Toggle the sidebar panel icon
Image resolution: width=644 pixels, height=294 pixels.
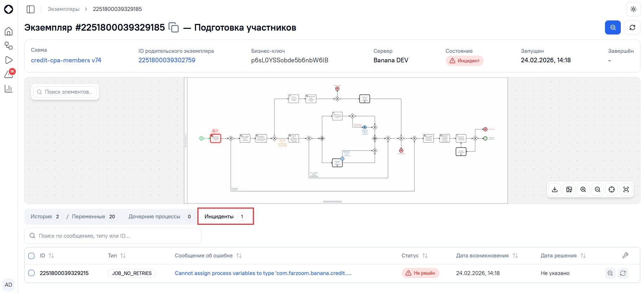31,9
